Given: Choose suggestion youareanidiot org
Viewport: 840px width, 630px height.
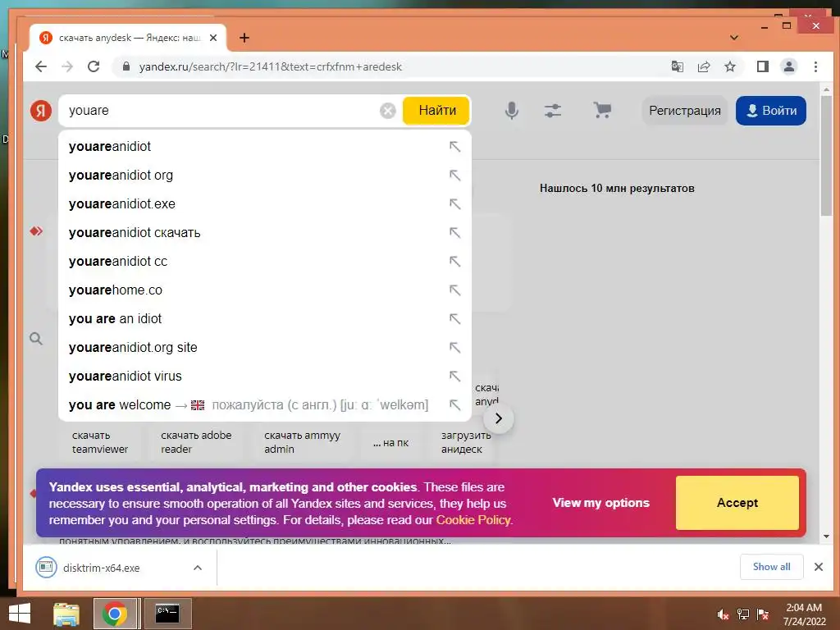Looking at the screenshot, I should 265,176.
